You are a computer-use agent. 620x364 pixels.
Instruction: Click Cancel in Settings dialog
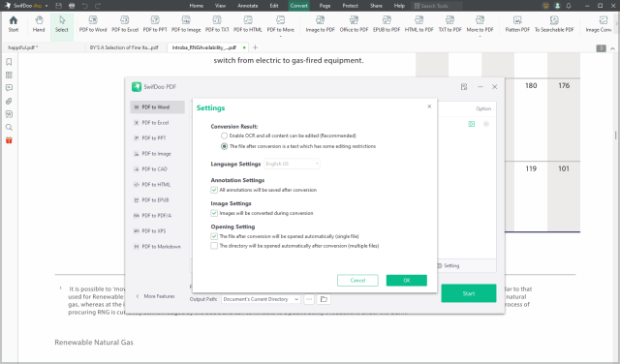pos(357,280)
